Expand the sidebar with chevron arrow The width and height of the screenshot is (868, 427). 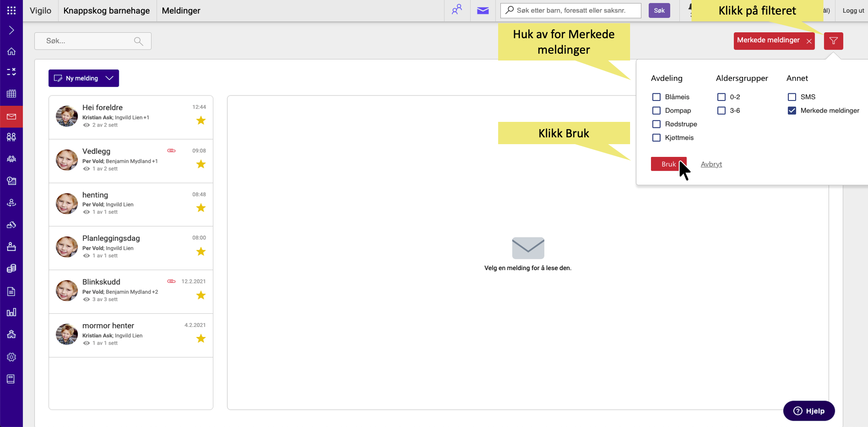[11, 30]
